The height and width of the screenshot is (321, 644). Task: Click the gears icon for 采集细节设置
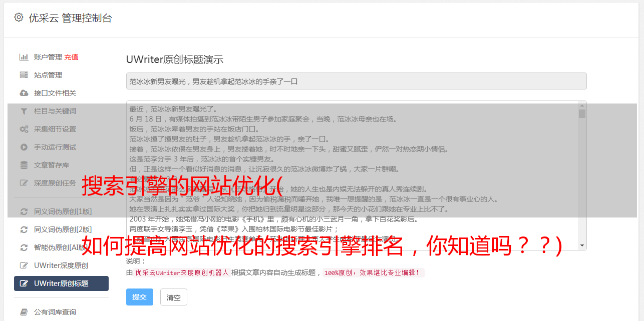pyautogui.click(x=24, y=129)
